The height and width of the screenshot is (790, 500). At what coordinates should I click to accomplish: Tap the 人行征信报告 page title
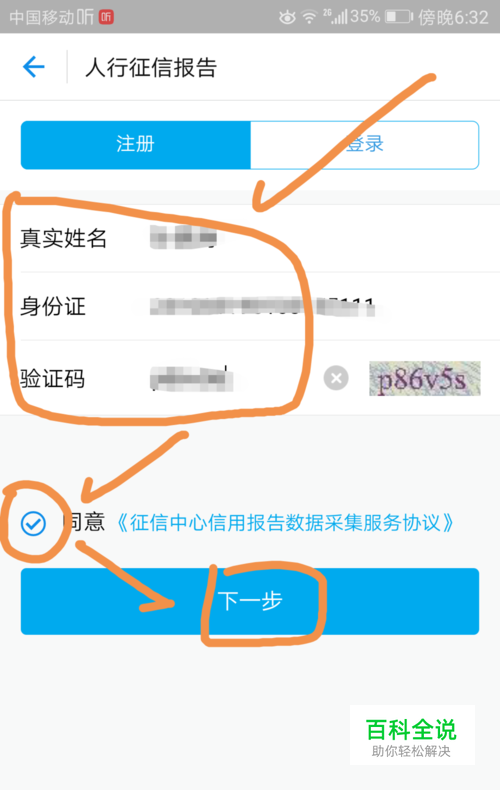(x=151, y=67)
